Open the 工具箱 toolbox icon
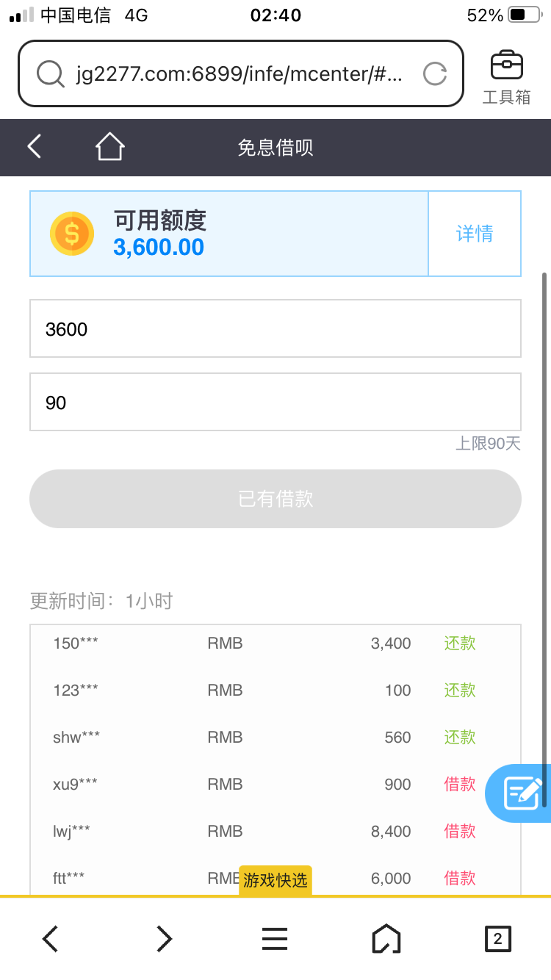The width and height of the screenshot is (551, 980). (506, 76)
